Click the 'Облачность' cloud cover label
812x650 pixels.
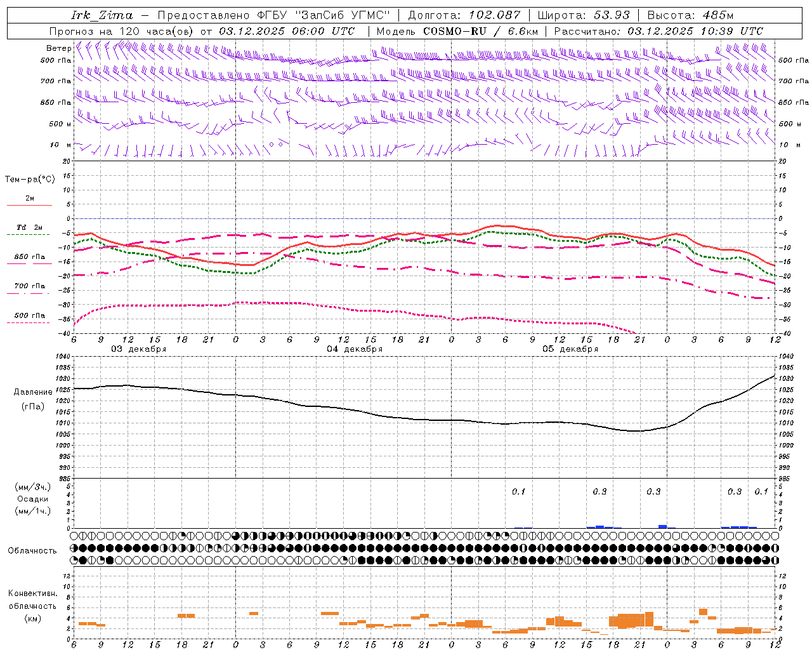[x=32, y=551]
